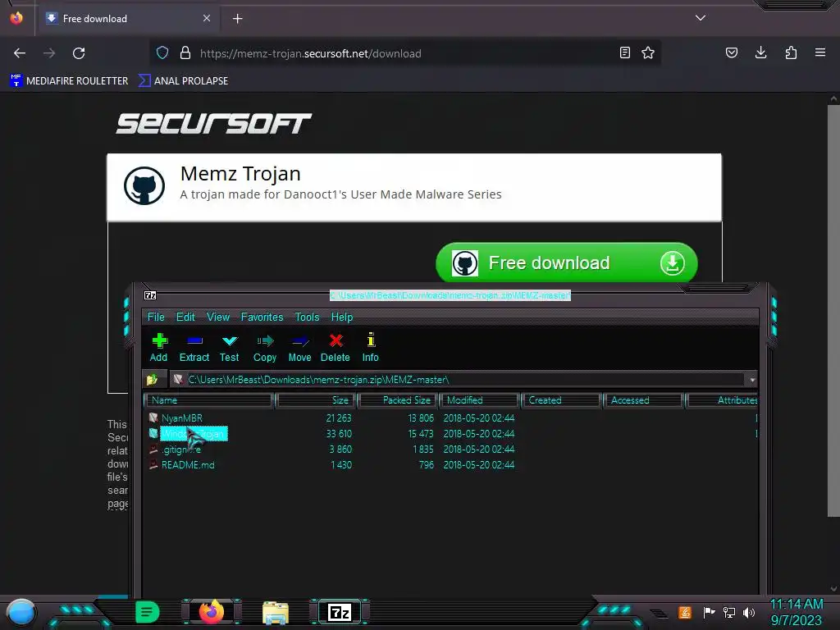Viewport: 840px width, 630px height.
Task: Click the site padlock icon
Action: tap(185, 53)
